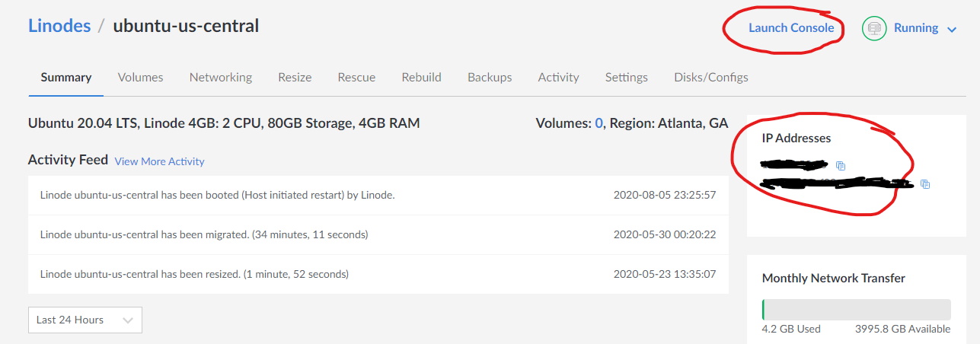Viewport: 980px width, 344px height.
Task: Copy the second IP address via copy icon
Action: [925, 184]
